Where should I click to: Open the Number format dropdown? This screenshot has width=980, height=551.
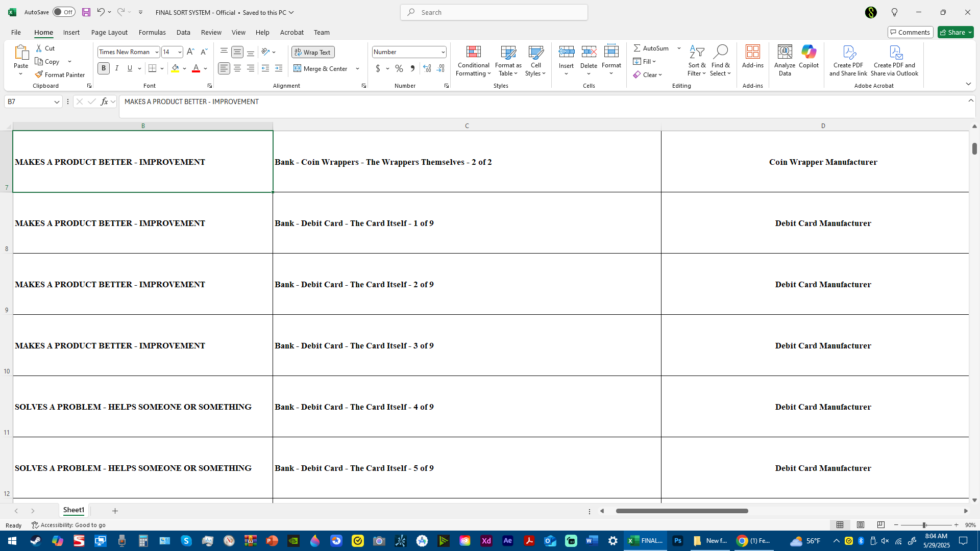click(443, 52)
